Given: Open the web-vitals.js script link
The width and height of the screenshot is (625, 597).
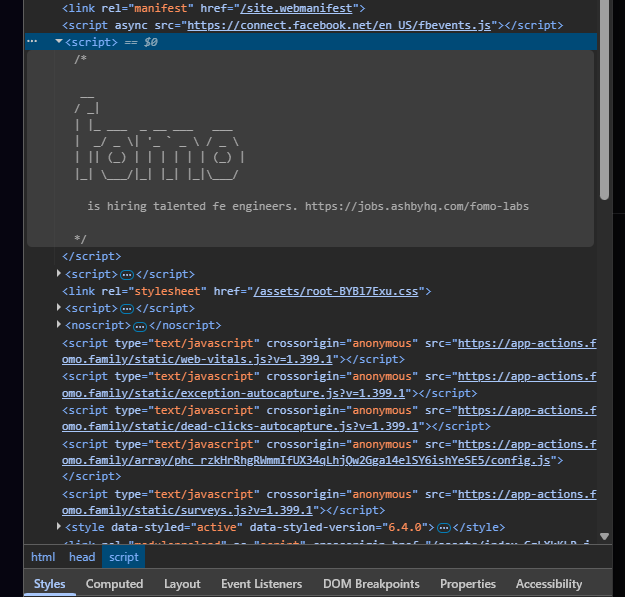Looking at the screenshot, I should click(x=197, y=359).
